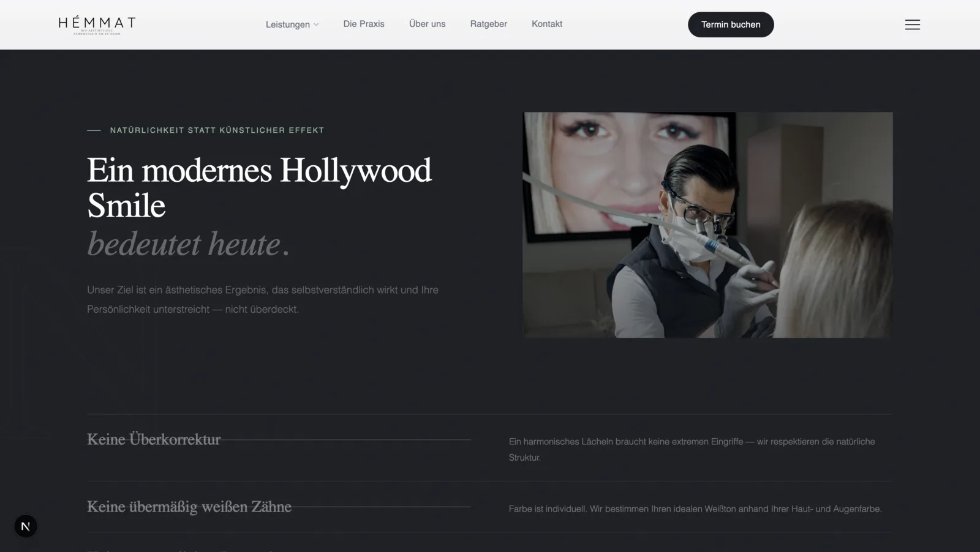The width and height of the screenshot is (980, 552).
Task: Click the cut-off heading at page bottom
Action: (x=184, y=549)
